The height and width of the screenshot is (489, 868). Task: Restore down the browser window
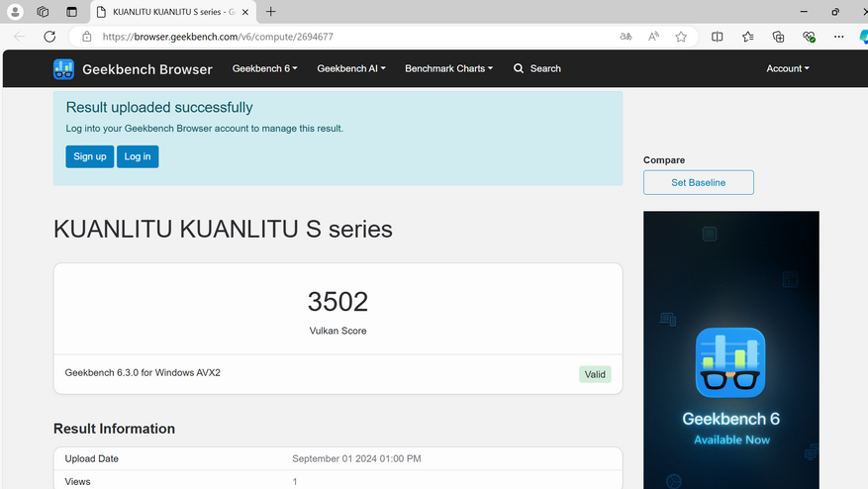[835, 12]
